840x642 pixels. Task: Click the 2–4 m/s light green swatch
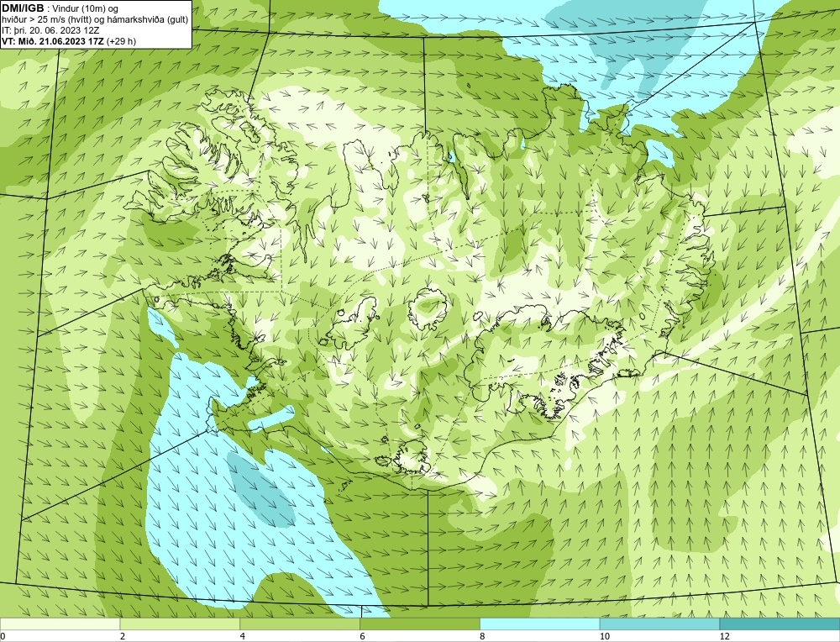180,624
